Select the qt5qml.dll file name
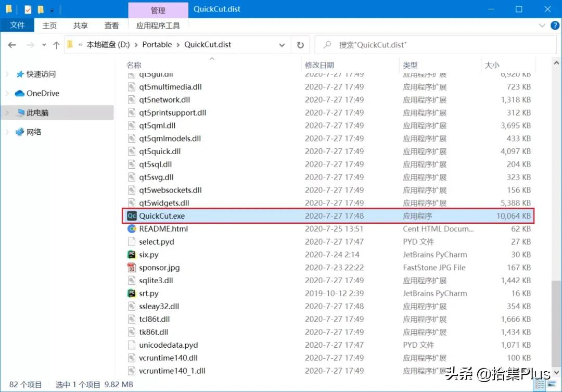 [157, 125]
